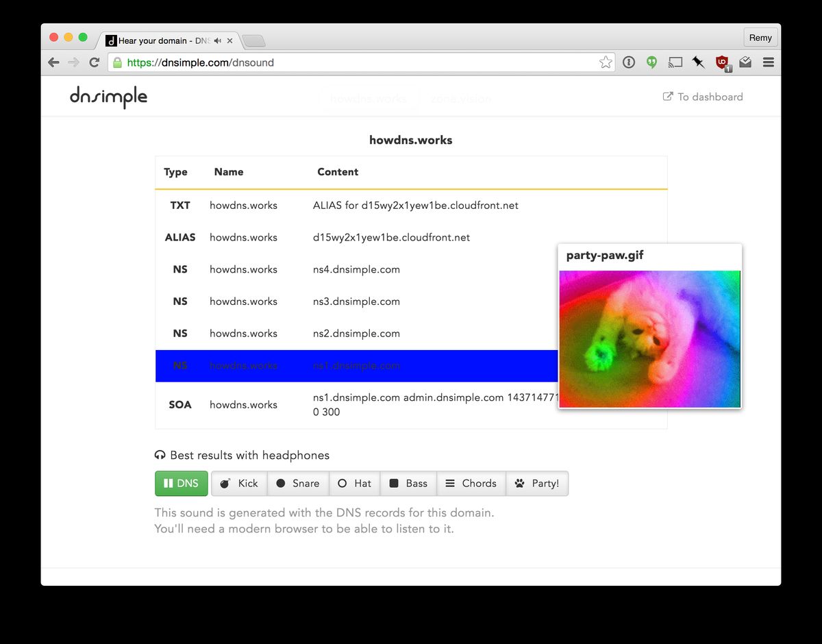
Task: Open the green Hangouts extension icon
Action: pyautogui.click(x=652, y=62)
